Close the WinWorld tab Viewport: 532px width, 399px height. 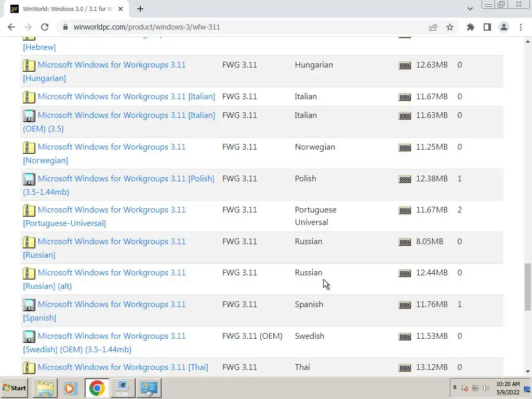(x=121, y=9)
